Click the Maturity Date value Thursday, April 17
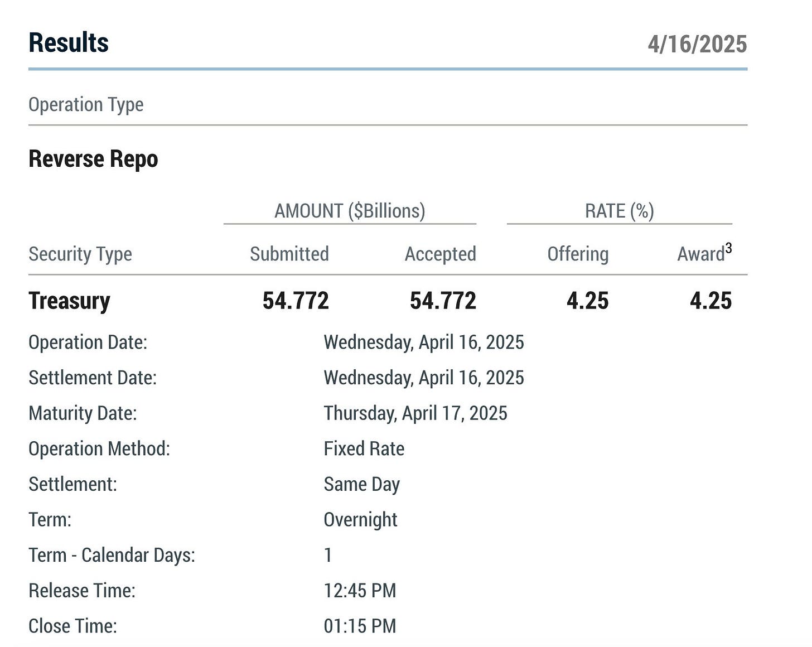 415,413
